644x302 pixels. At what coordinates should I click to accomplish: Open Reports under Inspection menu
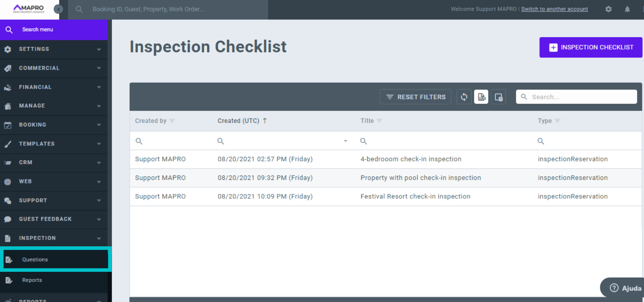pyautogui.click(x=32, y=280)
